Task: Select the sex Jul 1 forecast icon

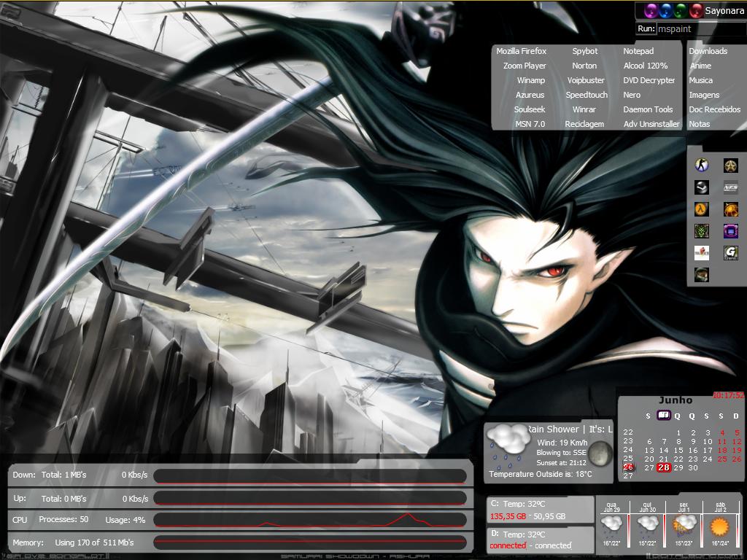Action: coord(684,526)
